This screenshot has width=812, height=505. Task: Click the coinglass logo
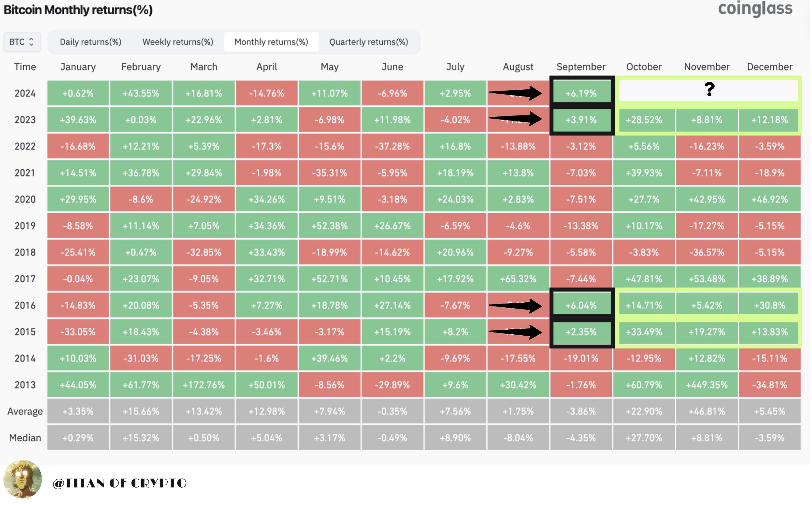[x=755, y=9]
